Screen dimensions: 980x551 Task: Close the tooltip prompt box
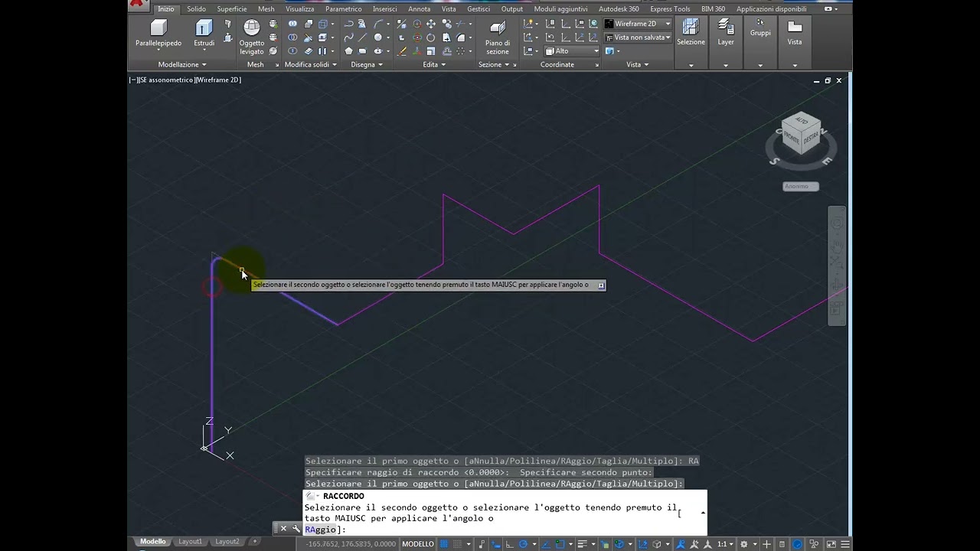601,285
